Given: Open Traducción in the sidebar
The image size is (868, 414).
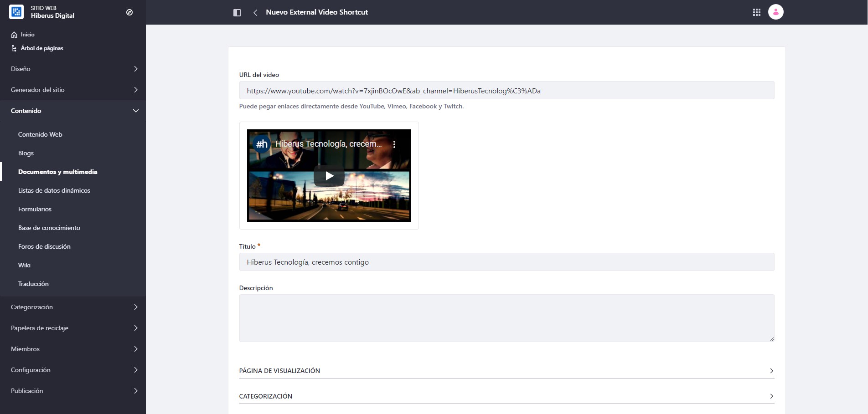Looking at the screenshot, I should [x=33, y=284].
